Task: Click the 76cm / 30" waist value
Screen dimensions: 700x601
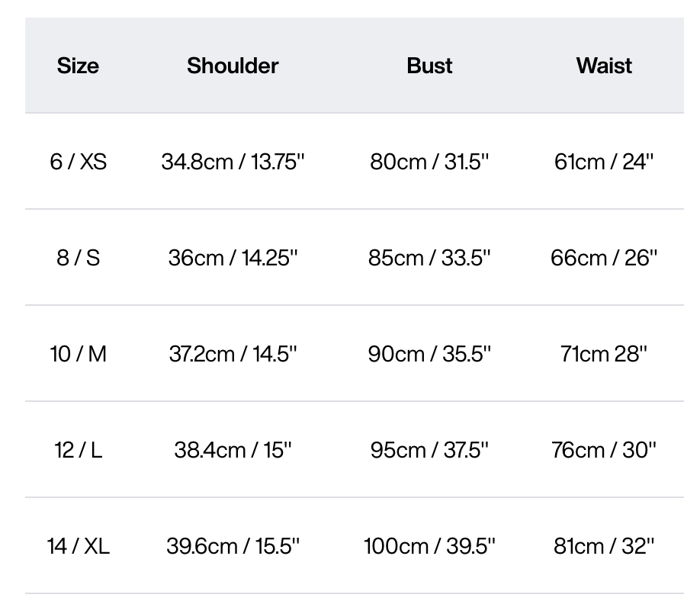Action: pos(604,450)
